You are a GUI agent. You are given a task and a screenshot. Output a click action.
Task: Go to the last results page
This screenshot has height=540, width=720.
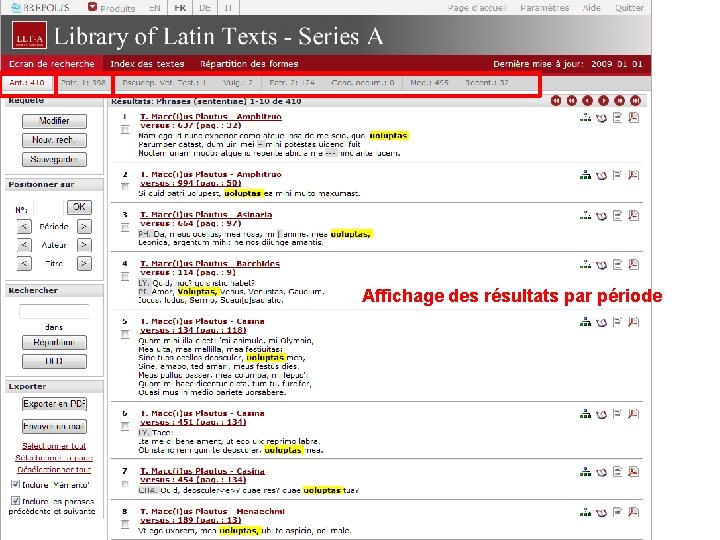tap(636, 101)
